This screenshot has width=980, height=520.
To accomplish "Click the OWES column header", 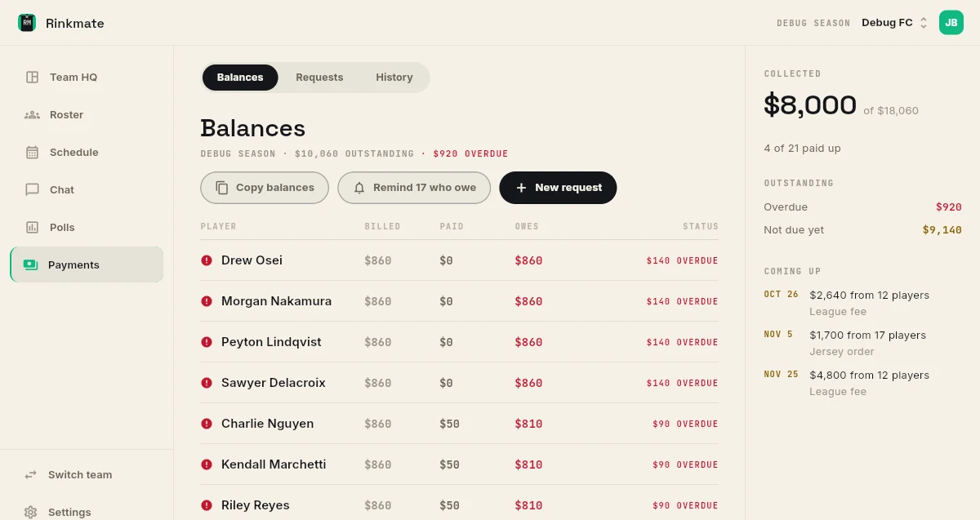I will point(527,226).
